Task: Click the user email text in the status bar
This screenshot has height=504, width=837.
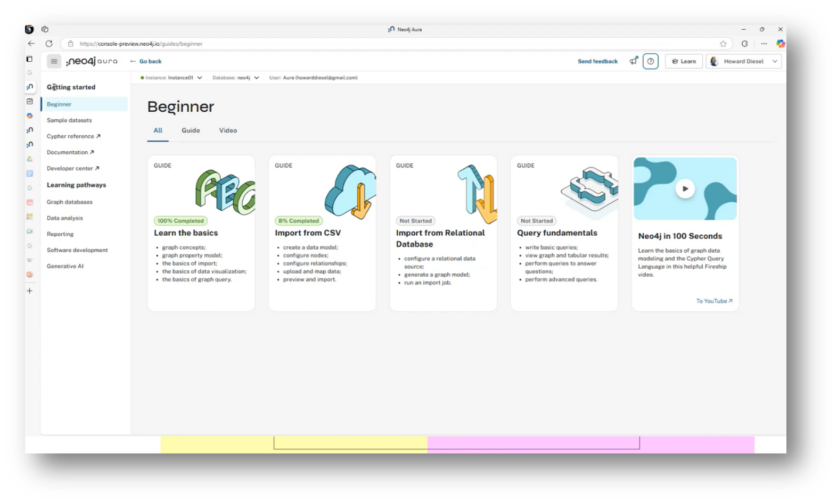Action: [313, 78]
